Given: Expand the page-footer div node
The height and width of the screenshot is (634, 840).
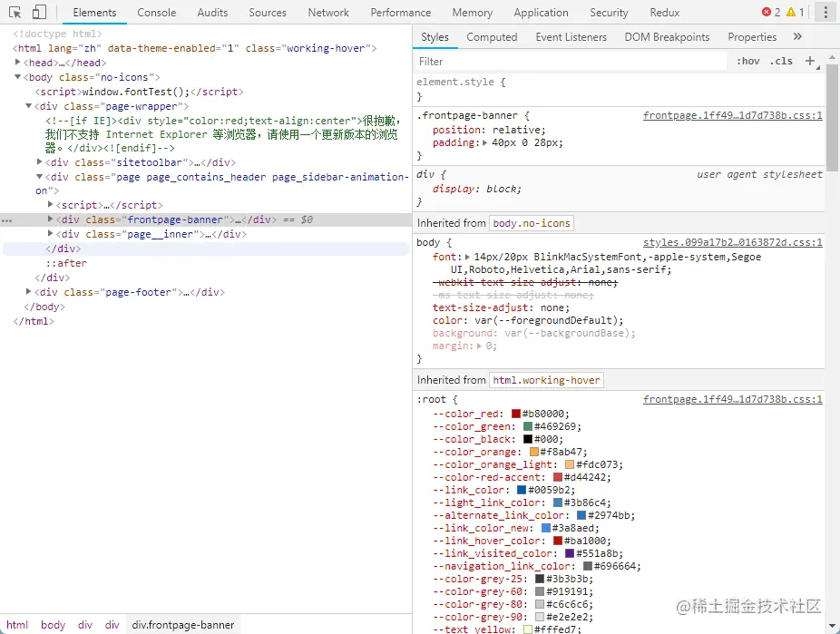Looking at the screenshot, I should 28,291.
